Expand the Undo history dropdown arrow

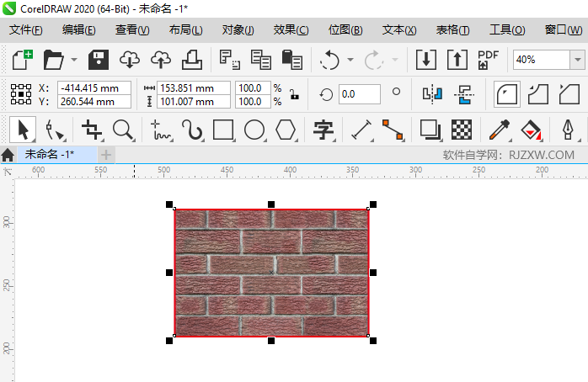tap(348, 60)
